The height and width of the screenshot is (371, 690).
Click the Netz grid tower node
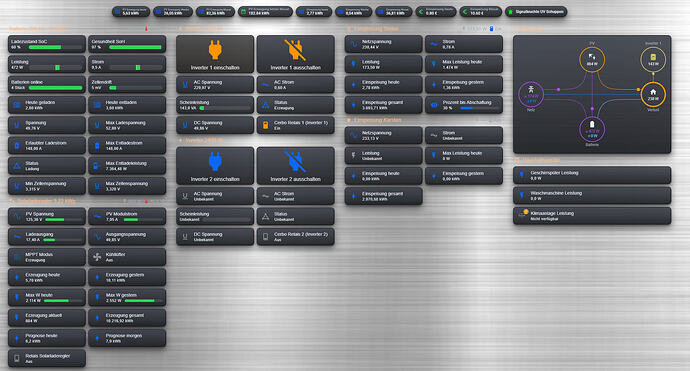click(531, 94)
